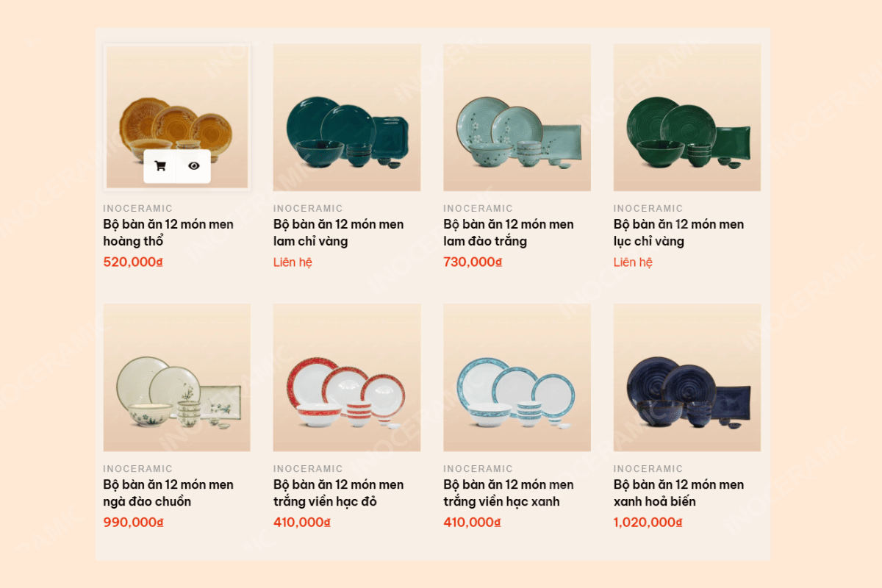Image resolution: width=882 pixels, height=588 pixels.
Task: Click 'men lam chỉ vàng' product title
Action: pyautogui.click(x=339, y=232)
